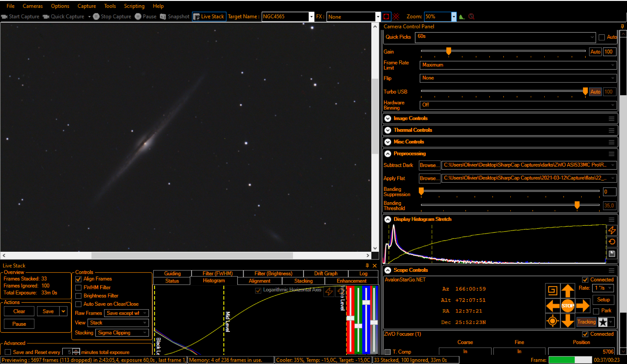Open the Quick Picks 60s dropdown

[505, 37]
